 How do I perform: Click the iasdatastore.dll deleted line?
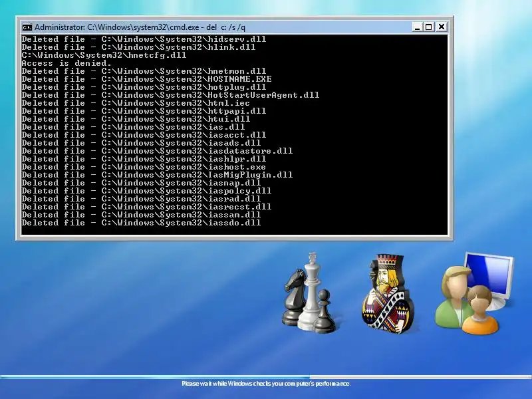[x=157, y=151]
